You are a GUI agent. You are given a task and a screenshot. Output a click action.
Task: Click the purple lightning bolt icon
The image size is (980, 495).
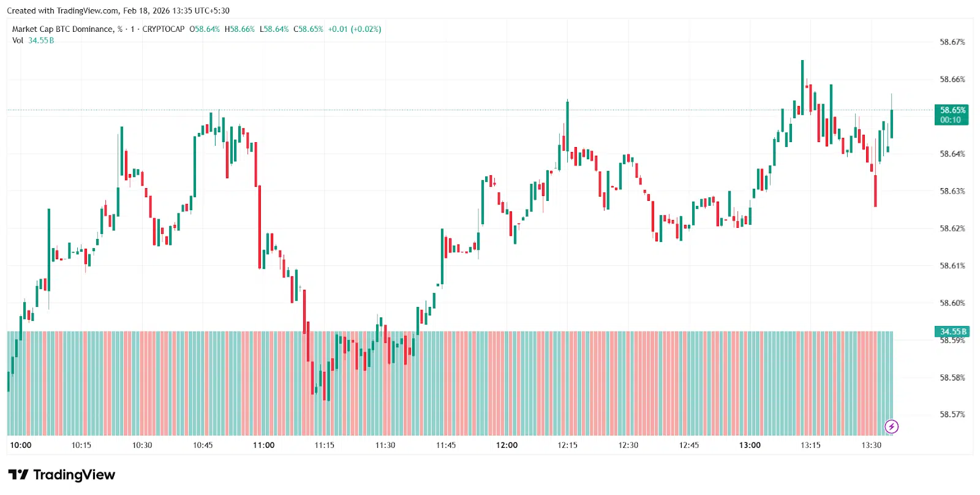(892, 426)
